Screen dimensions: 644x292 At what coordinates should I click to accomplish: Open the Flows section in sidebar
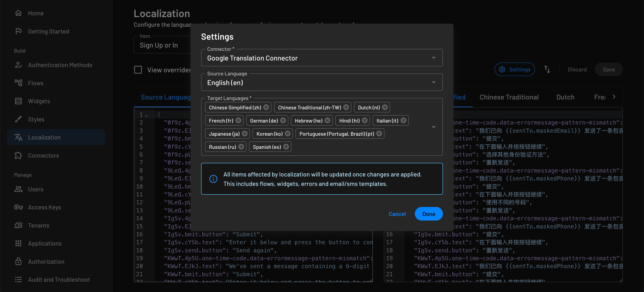[x=36, y=83]
